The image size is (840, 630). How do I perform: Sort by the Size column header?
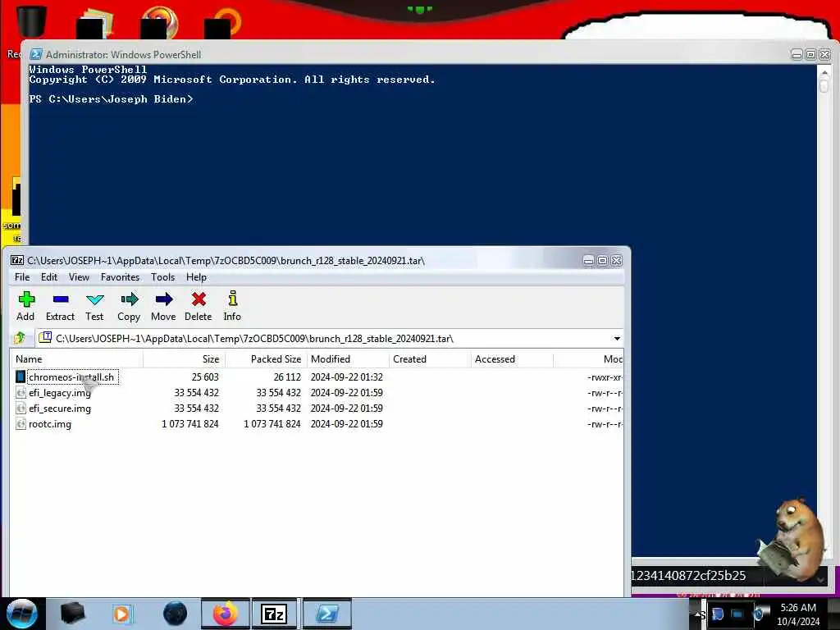pos(184,359)
